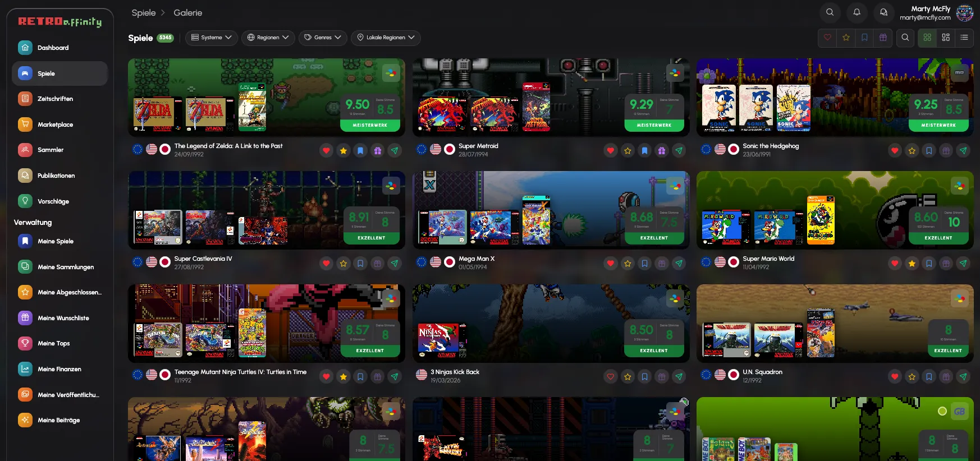Open the Dashboard sidebar item

click(59, 48)
